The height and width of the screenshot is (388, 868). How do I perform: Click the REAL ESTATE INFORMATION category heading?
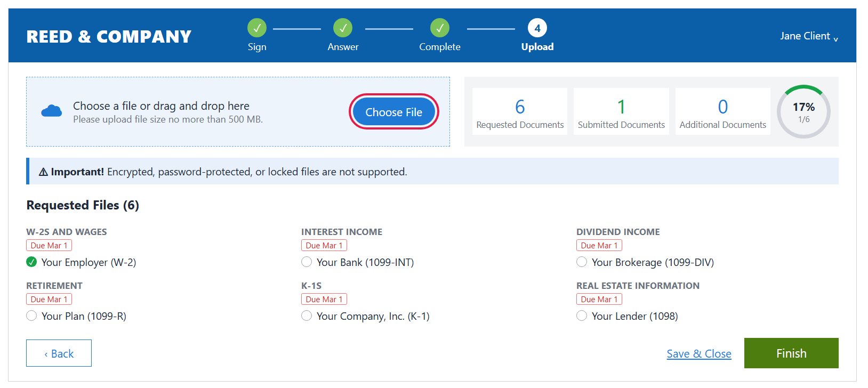[638, 286]
